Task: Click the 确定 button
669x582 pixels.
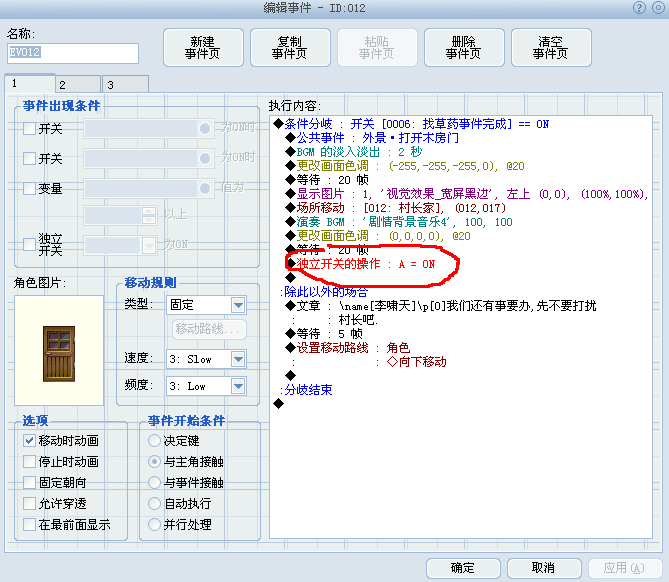Action: click(463, 568)
